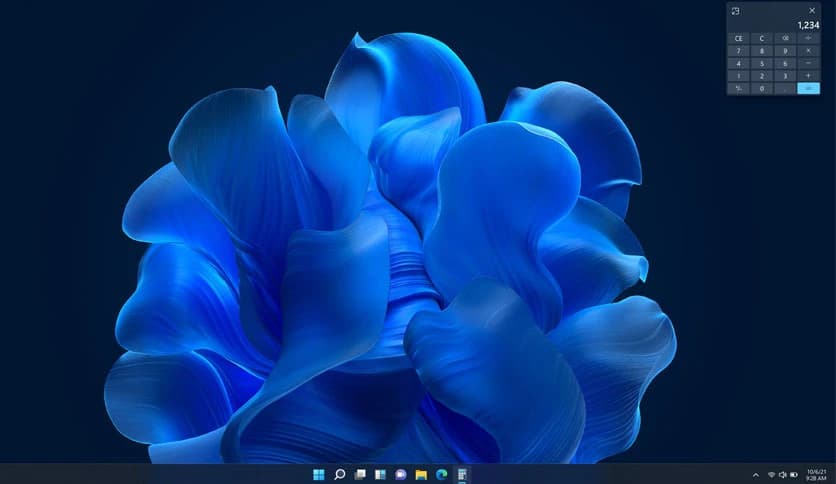Expand the hidden system tray icons chevron
836x484 pixels.
click(755, 475)
